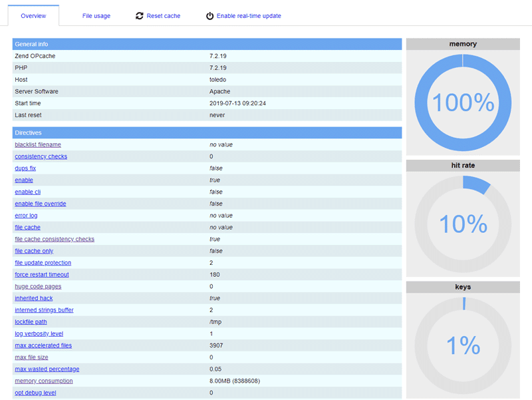Open the force restart timeout directive

pyautogui.click(x=42, y=274)
